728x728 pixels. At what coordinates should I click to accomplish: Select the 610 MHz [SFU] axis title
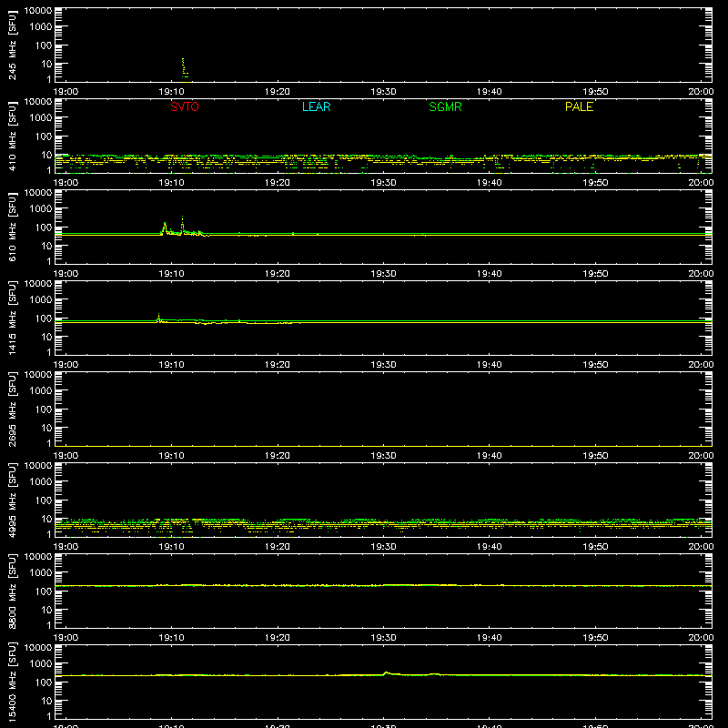click(12, 227)
